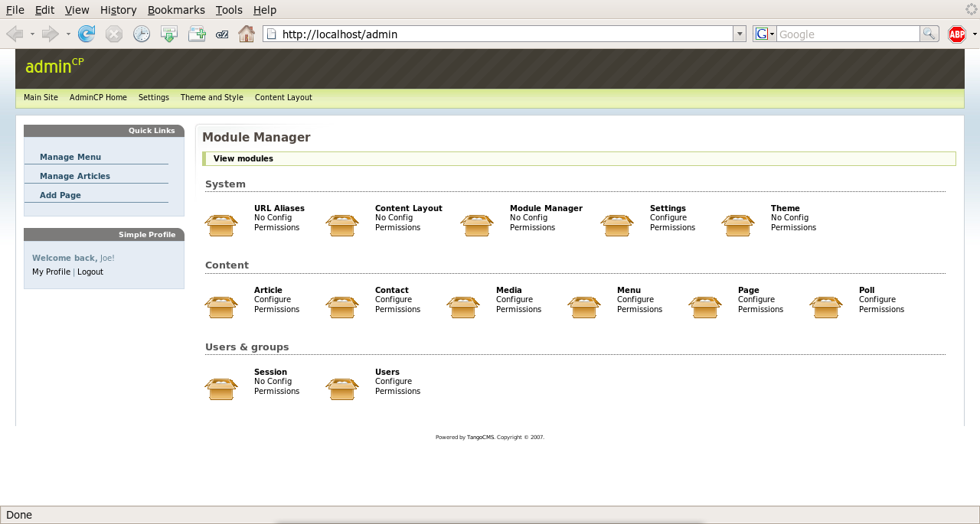Open the TangoCMS link in the footer
This screenshot has height=524, width=980.
480,438
